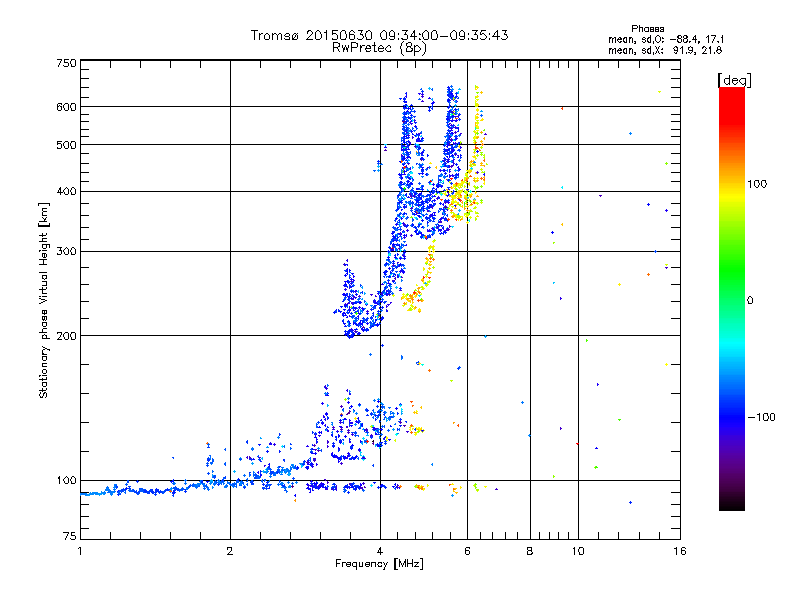This screenshot has height=600, width=800.
Task: Click the y-axis tick label '300'
Action: (66, 252)
